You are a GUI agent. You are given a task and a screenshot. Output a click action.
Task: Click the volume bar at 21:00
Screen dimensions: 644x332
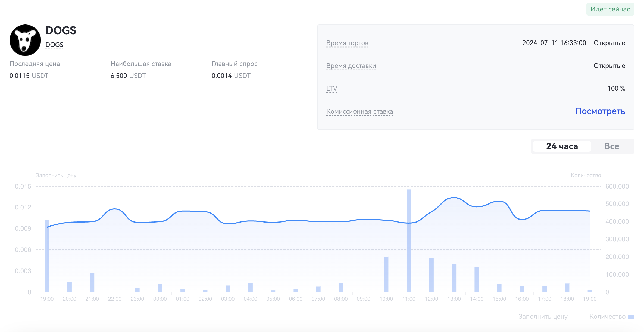[92, 282]
